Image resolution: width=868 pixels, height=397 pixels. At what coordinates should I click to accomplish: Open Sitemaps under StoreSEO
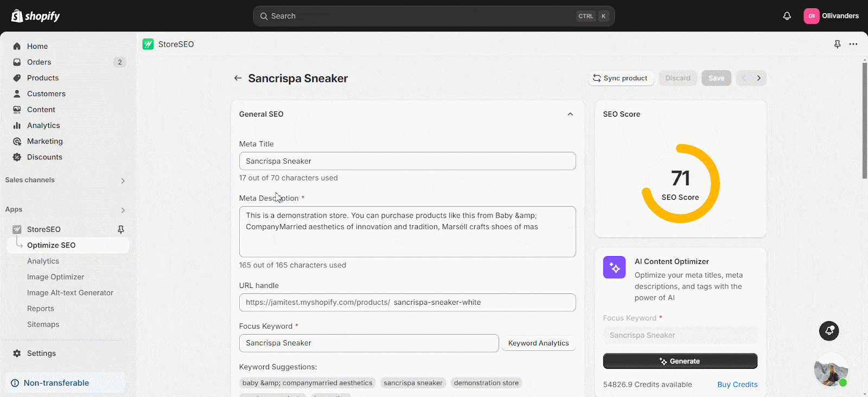(43, 324)
